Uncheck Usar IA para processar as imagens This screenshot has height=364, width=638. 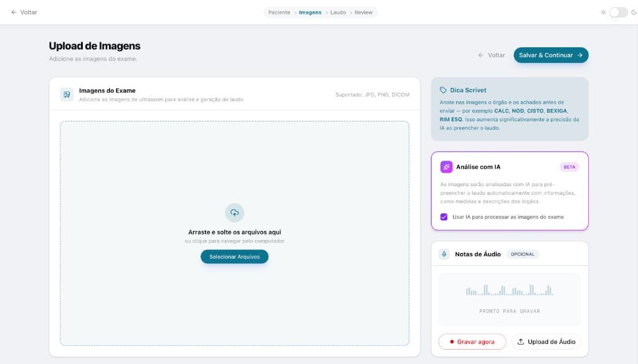tap(444, 217)
